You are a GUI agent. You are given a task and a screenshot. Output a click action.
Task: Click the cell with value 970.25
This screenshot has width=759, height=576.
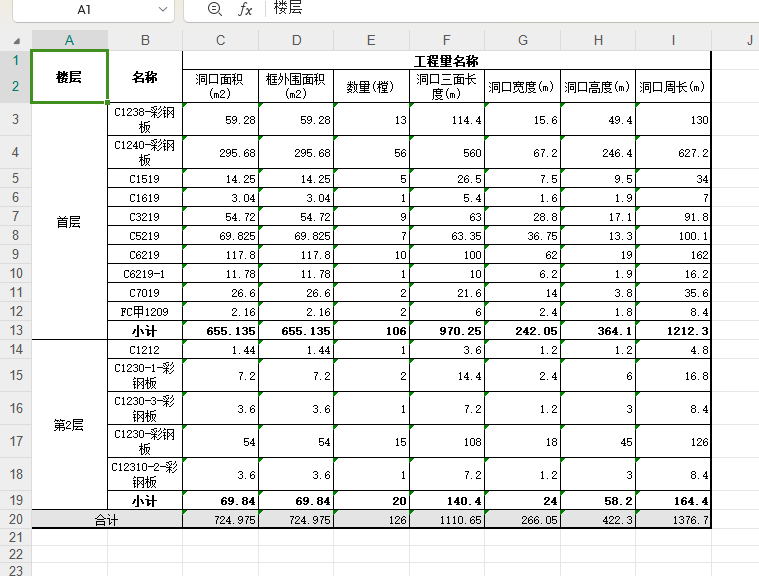(x=446, y=331)
